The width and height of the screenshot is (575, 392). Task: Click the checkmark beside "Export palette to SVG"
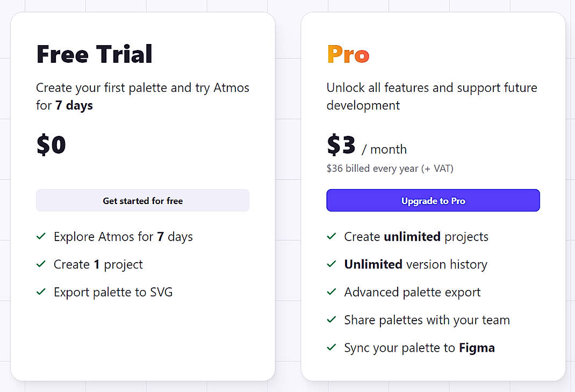[x=41, y=292]
